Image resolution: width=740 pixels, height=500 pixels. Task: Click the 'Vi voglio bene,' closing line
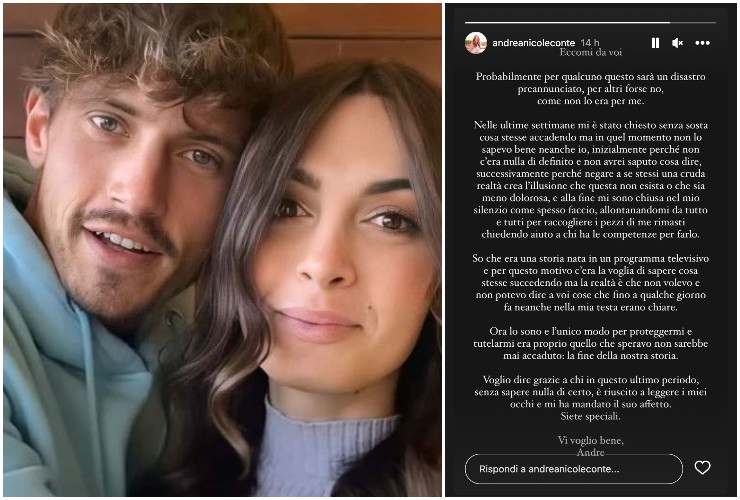pyautogui.click(x=590, y=441)
